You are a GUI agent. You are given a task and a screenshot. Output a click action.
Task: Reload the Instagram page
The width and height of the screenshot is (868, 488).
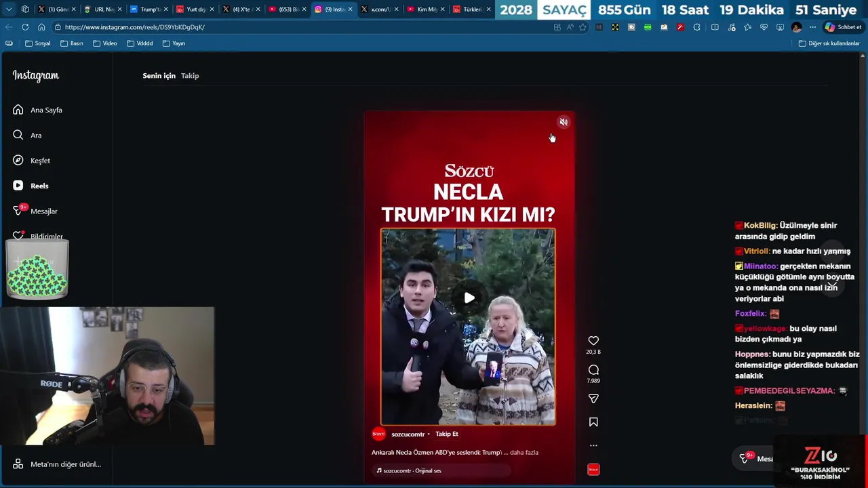25,27
